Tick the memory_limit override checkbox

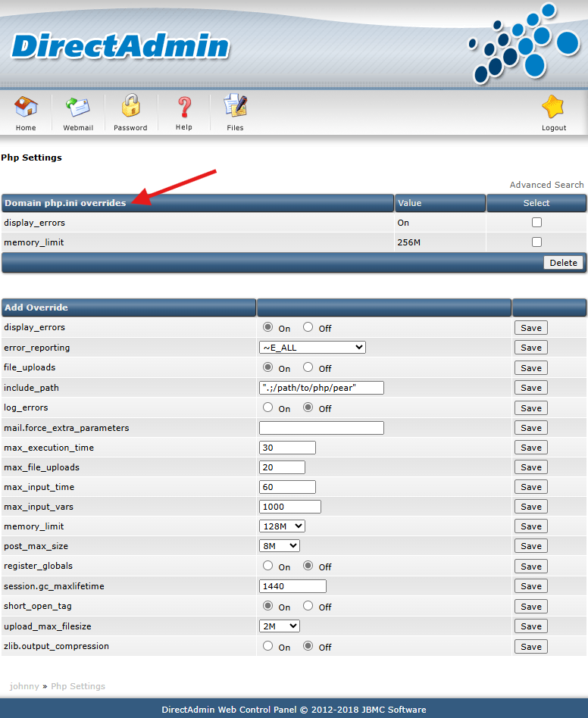pyautogui.click(x=536, y=242)
